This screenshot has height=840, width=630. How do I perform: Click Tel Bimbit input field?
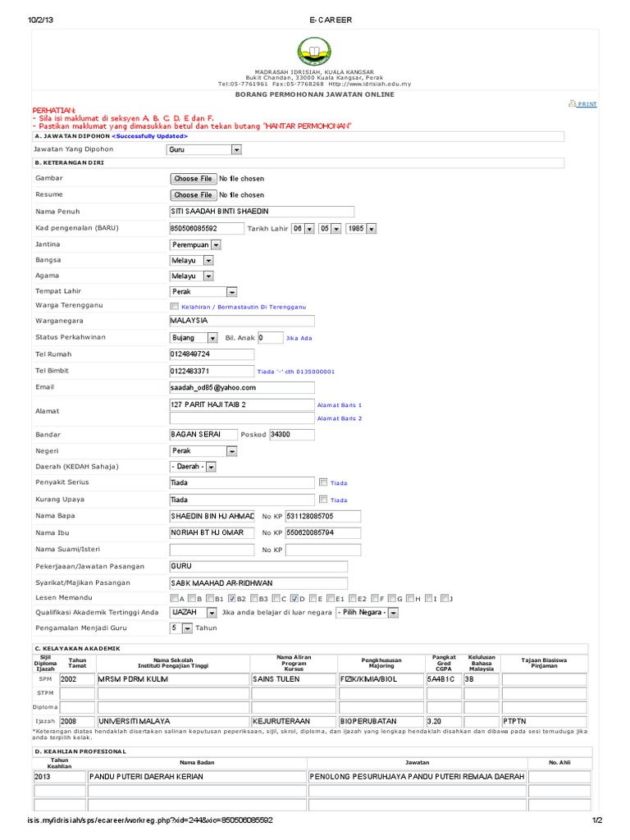tap(212, 372)
